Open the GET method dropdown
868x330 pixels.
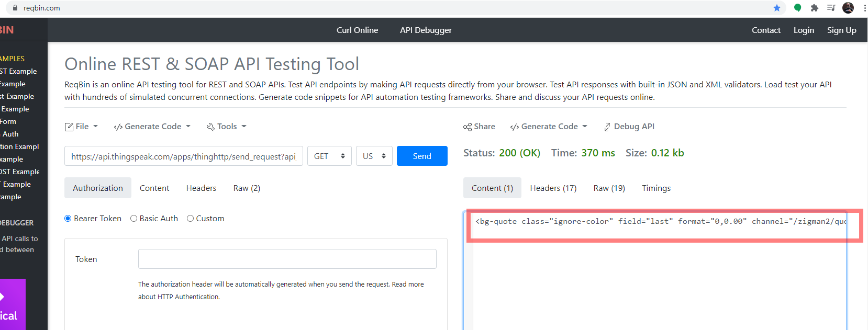coord(329,156)
